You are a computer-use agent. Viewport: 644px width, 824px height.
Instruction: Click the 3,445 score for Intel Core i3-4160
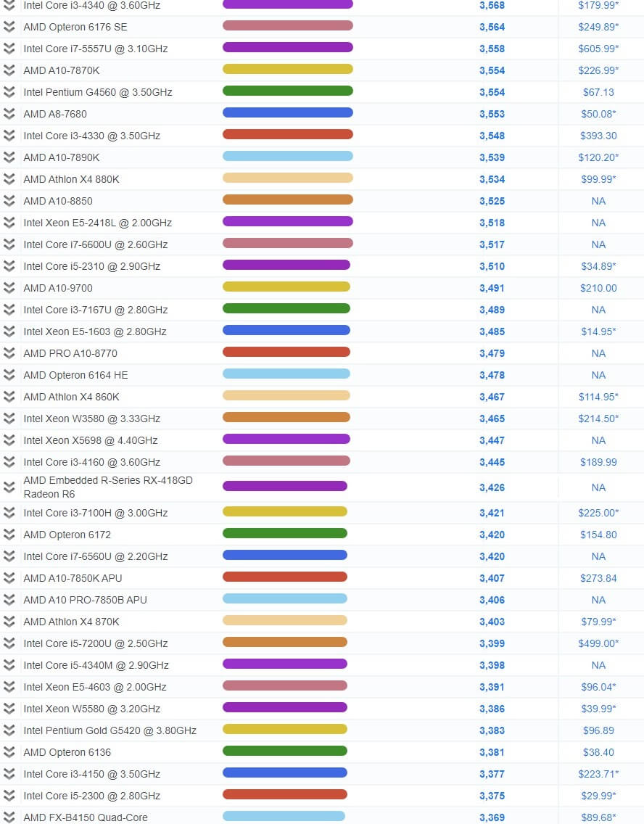click(492, 463)
